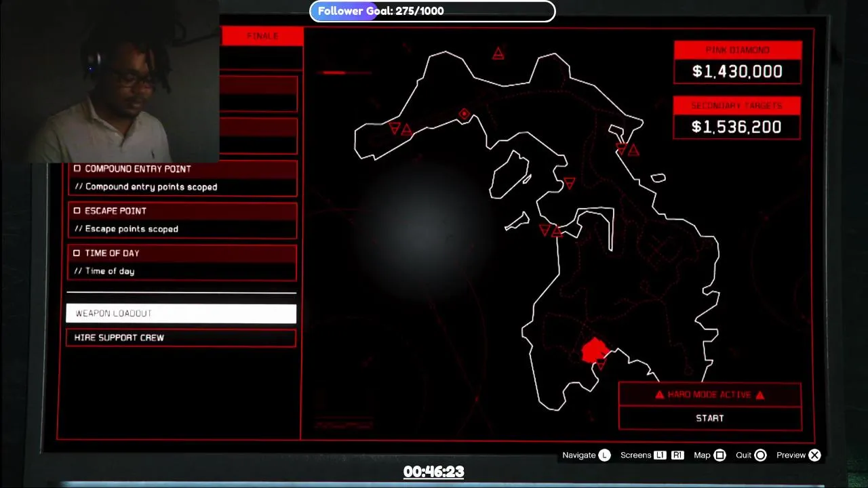This screenshot has height=488, width=868.
Task: Click the X Preview button icon
Action: click(x=814, y=455)
